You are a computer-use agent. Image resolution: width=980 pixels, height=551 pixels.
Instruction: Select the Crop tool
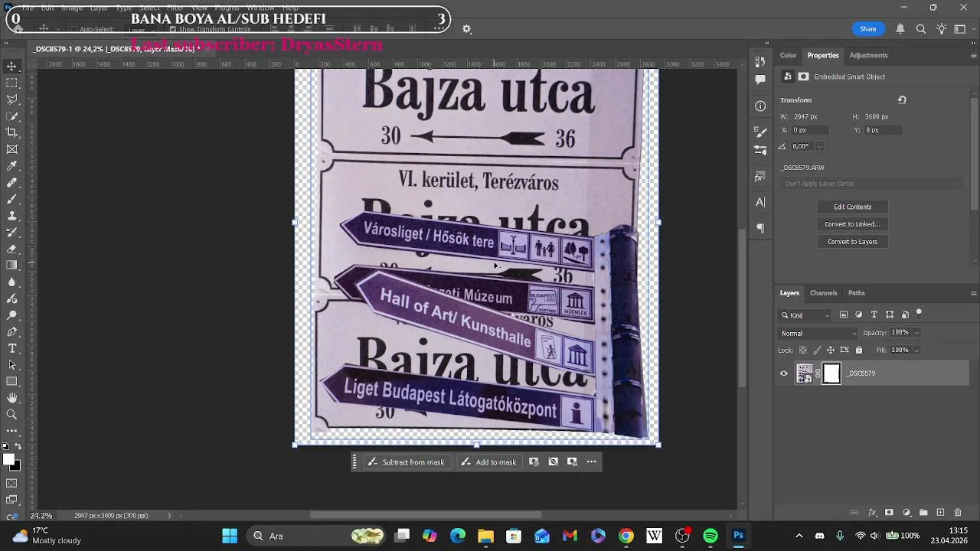[x=12, y=132]
